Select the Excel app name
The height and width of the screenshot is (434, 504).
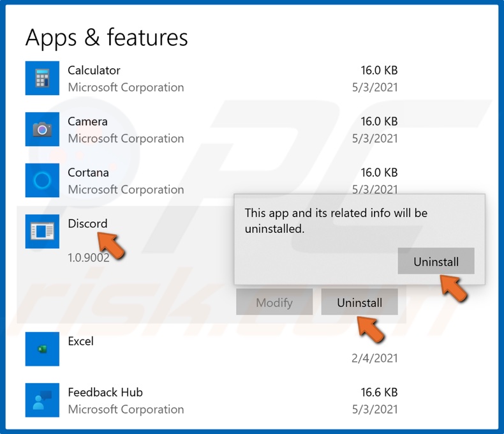coord(80,341)
